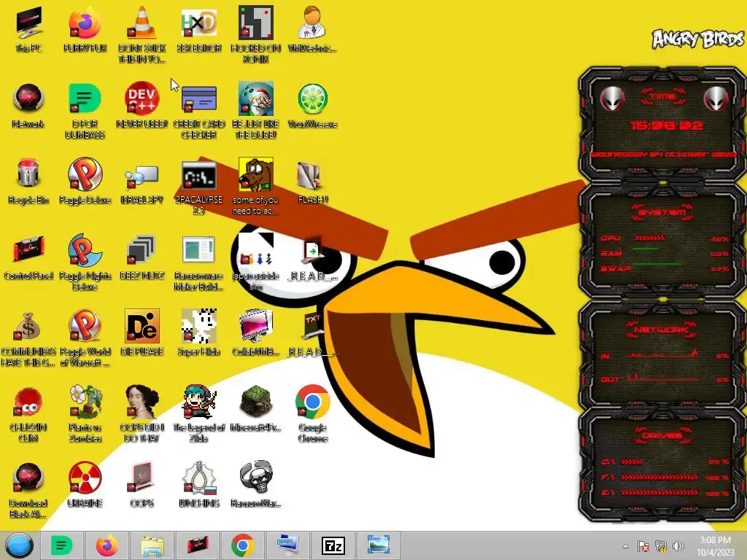Open the on-screen keyboard taskbar item
Screen dimensions: 747x560
287,545
